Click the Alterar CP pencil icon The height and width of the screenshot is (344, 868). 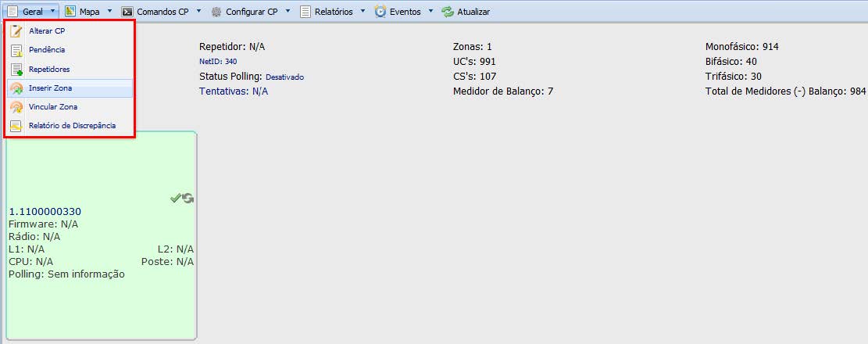[16, 31]
